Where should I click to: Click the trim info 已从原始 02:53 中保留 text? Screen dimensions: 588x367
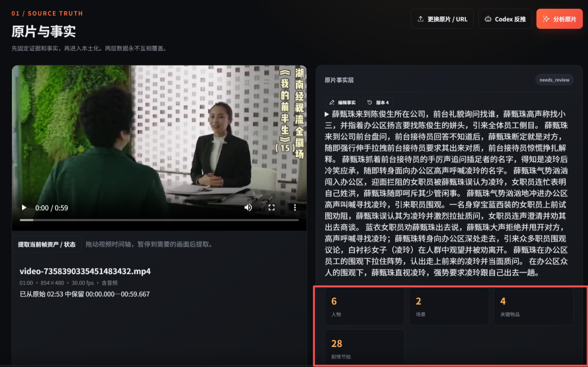[85, 294]
